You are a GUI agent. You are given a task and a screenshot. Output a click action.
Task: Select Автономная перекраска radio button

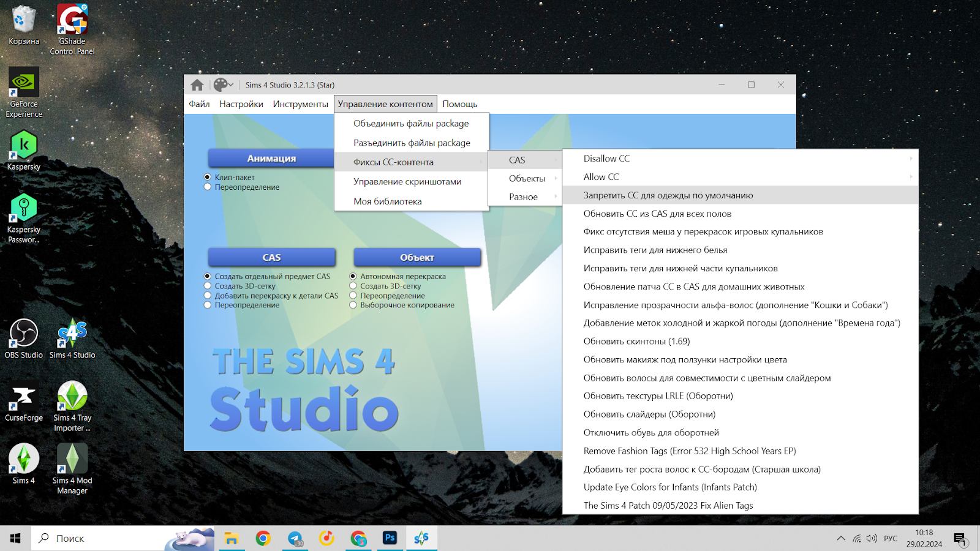[353, 277]
